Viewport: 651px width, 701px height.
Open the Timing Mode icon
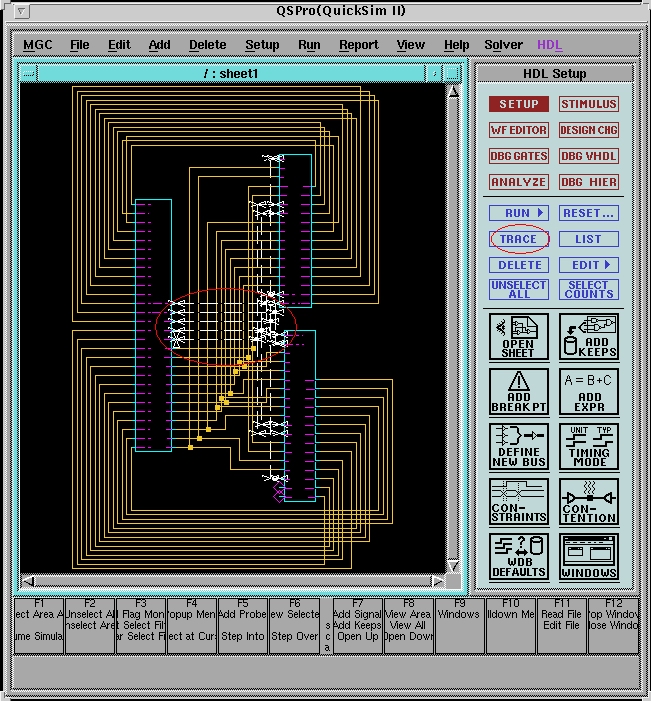click(x=589, y=446)
